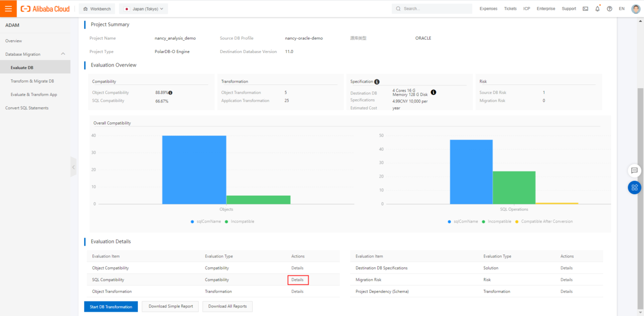Image resolution: width=644 pixels, height=316 pixels.
Task: Open the Enterprise menu
Action: click(x=546, y=9)
